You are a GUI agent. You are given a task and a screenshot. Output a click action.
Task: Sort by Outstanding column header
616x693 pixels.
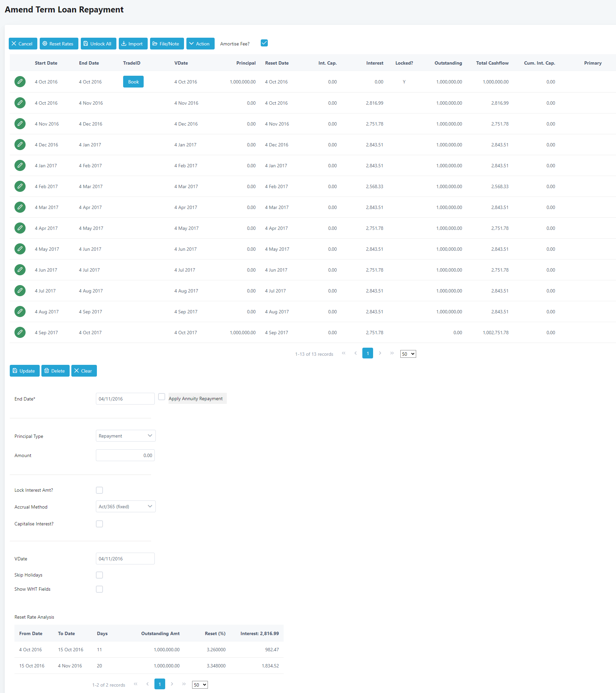[x=448, y=63]
